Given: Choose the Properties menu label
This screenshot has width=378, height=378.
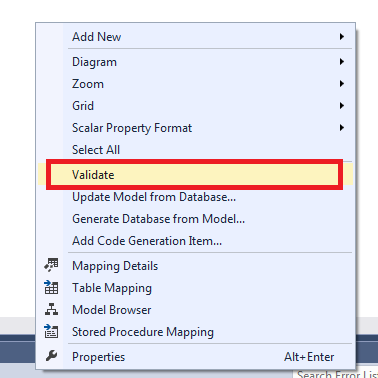Looking at the screenshot, I should [98, 357].
